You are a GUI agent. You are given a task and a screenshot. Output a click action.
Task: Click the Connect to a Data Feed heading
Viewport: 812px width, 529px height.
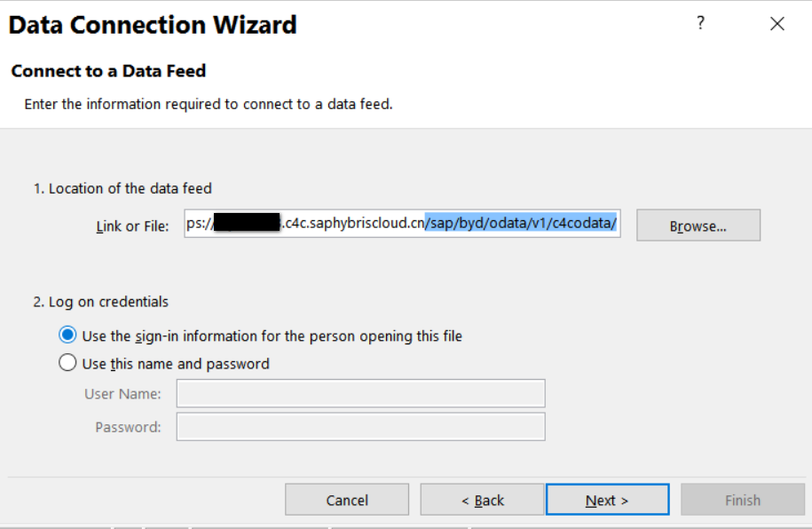point(109,71)
